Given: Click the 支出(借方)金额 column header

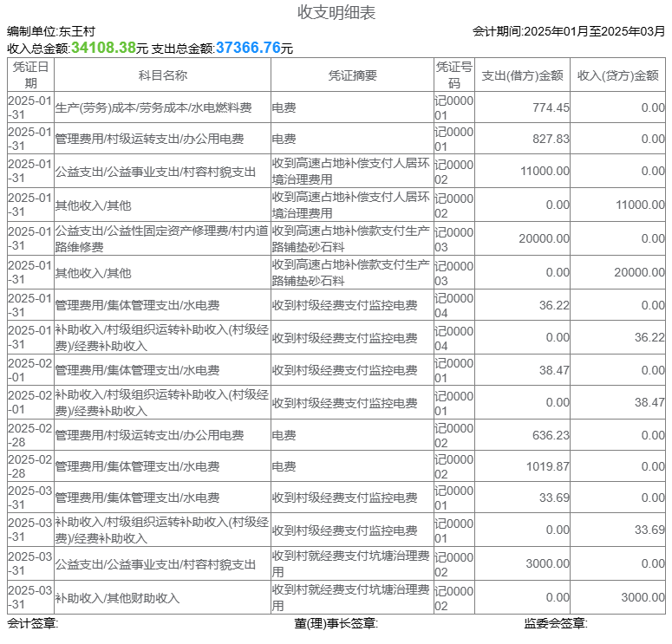Looking at the screenshot, I should pos(522,75).
